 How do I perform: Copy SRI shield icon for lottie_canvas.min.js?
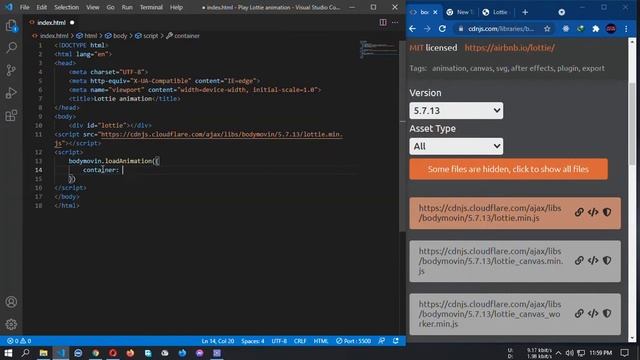tap(607, 260)
